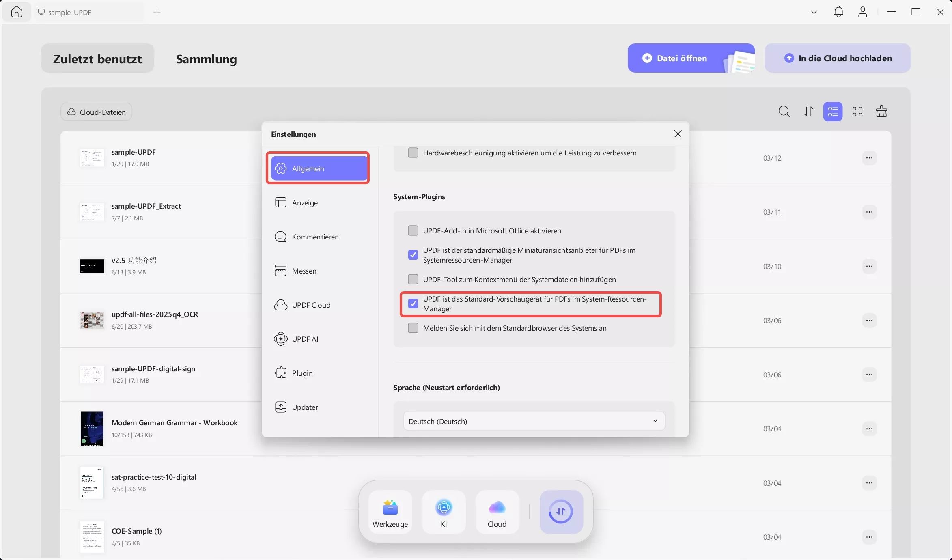Viewport: 952px width, 560px height.
Task: Click In die Cloud hochladen button
Action: coord(838,58)
